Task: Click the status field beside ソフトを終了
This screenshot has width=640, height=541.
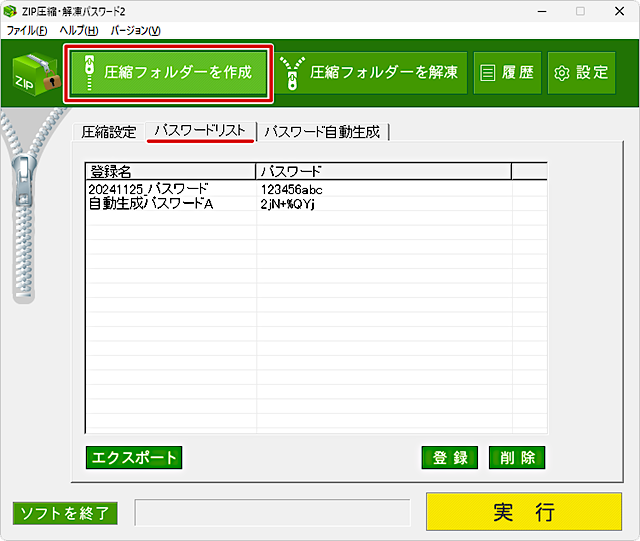Action: click(x=273, y=512)
